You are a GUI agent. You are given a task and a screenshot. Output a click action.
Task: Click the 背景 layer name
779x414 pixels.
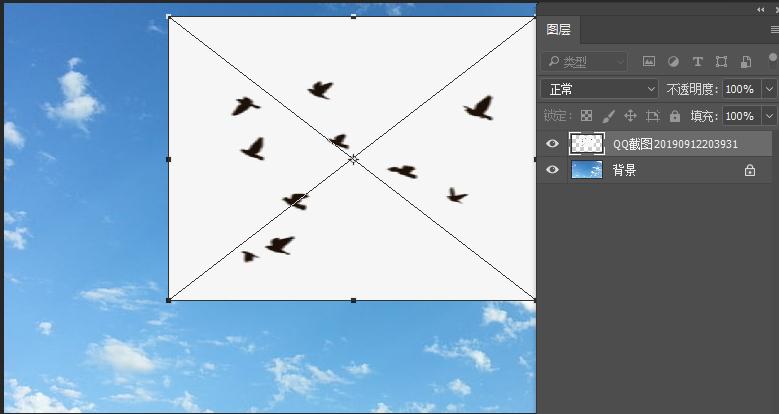pos(624,170)
